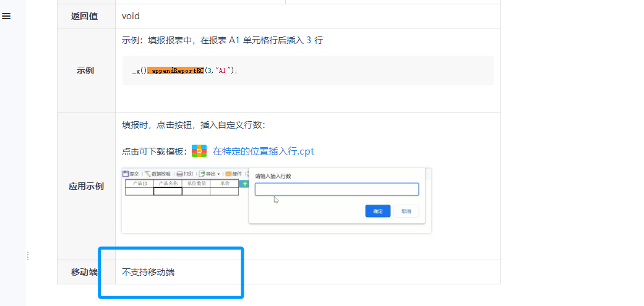The image size is (644, 306).
Task: Click the cpt template file icon
Action: (199, 151)
